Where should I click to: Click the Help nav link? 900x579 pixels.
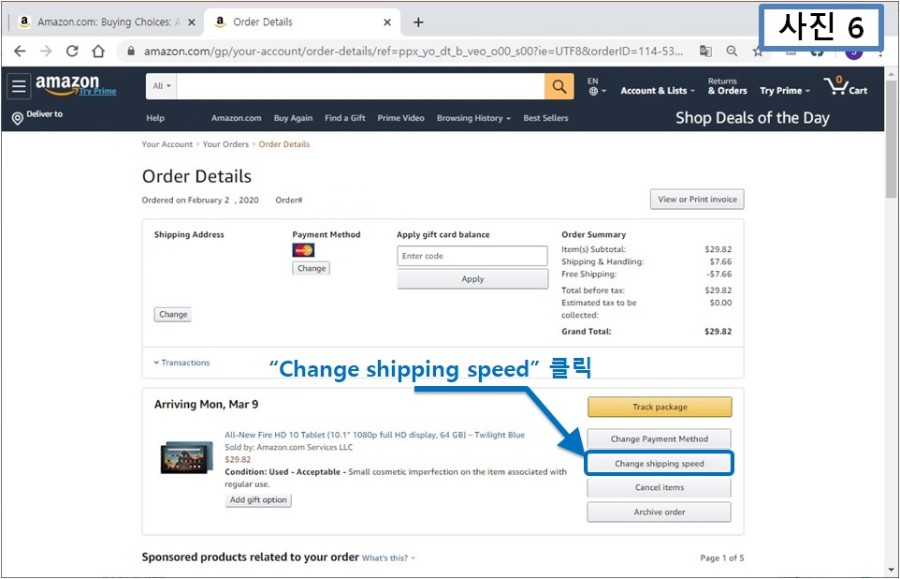tap(156, 118)
